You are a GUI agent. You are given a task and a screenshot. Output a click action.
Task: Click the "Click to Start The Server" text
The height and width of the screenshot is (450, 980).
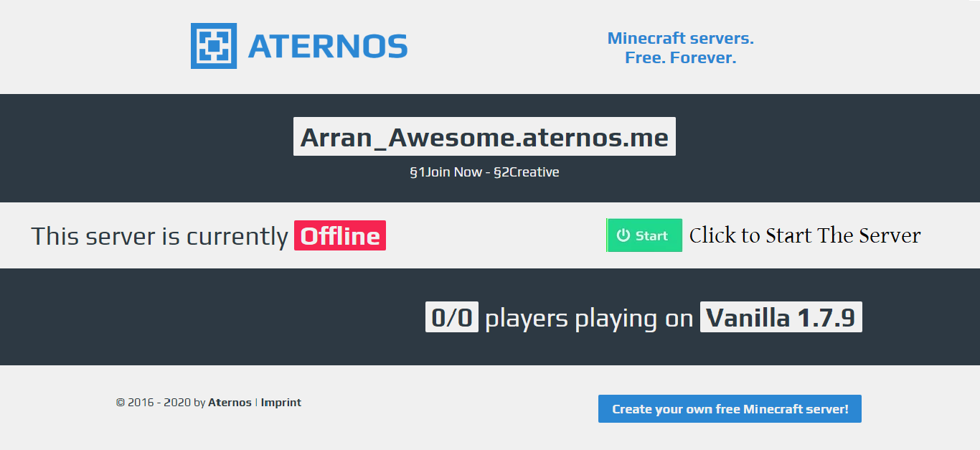pos(805,235)
